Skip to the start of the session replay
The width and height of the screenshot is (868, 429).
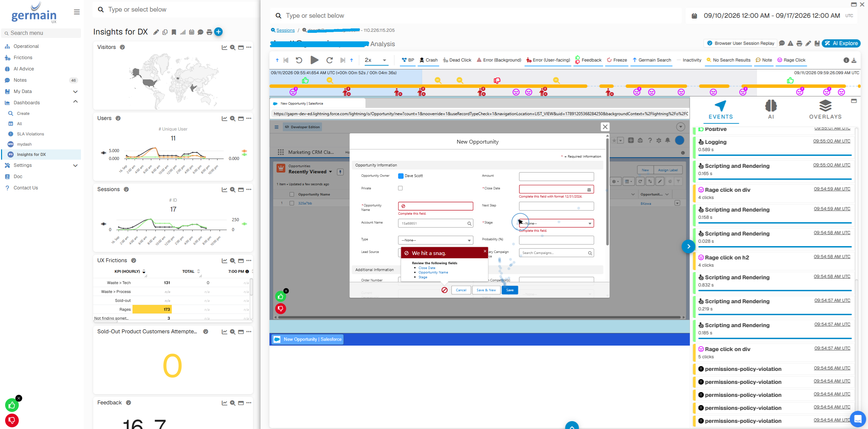(x=286, y=60)
